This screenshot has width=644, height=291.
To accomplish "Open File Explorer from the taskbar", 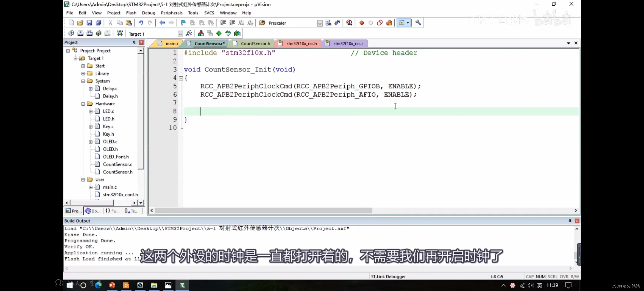I will point(154,285).
